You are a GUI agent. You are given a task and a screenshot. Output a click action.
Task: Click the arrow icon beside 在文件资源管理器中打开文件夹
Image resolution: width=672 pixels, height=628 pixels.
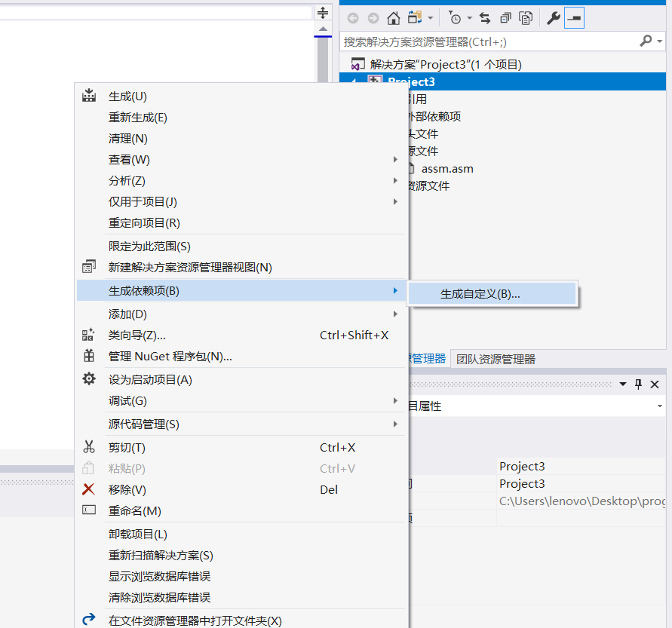[89, 619]
